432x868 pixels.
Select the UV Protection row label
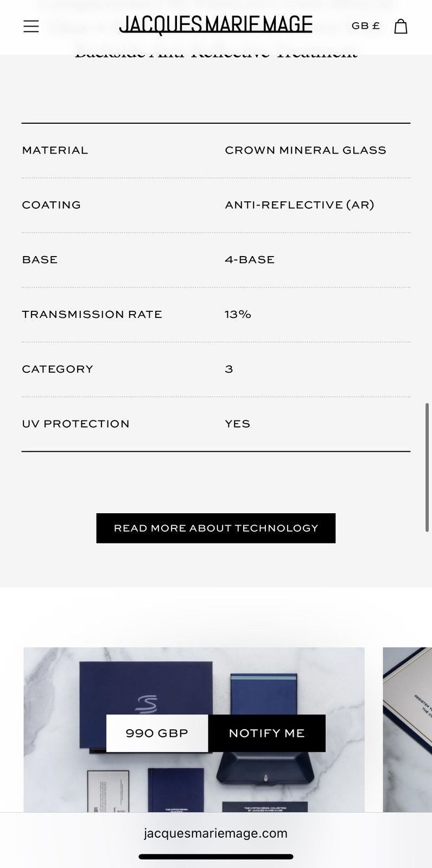tap(75, 424)
